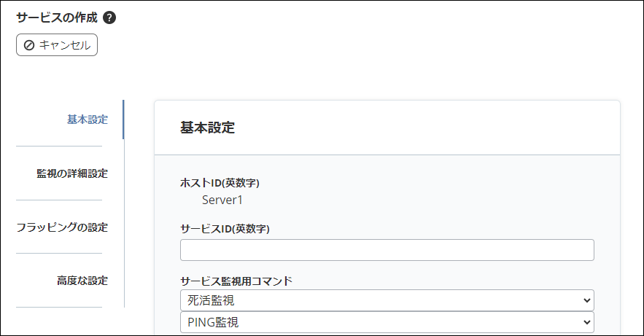The height and width of the screenshot is (336, 644).
Task: Click the サービスID(英数字) label
Action: [x=225, y=229]
